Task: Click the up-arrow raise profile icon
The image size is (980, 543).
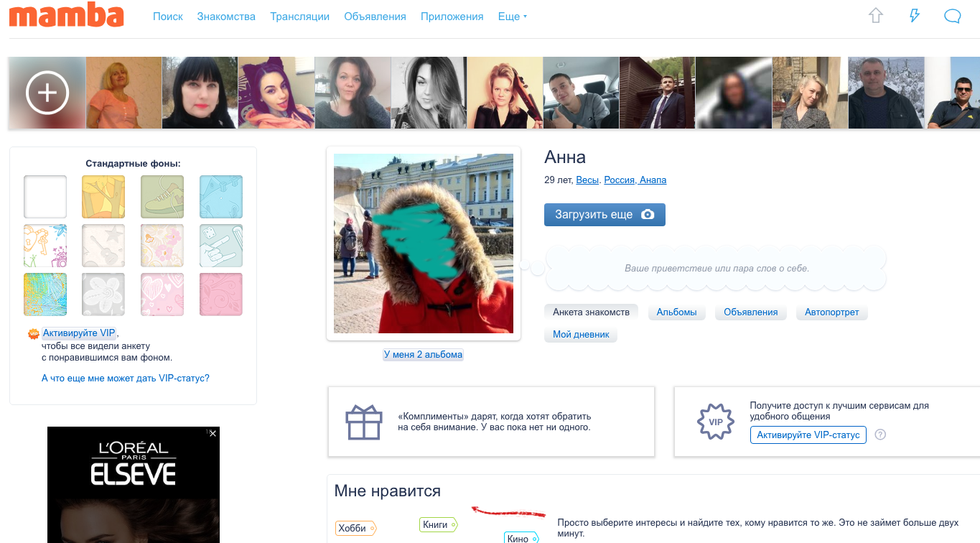Action: coord(875,16)
